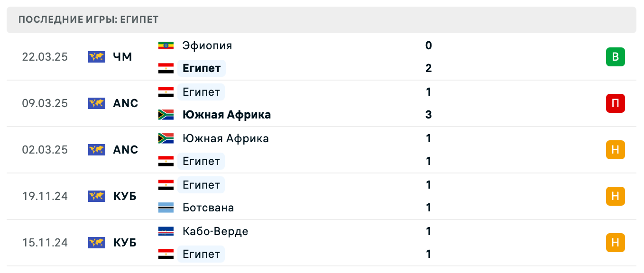Click the Последние игры: Египет header
This screenshot has width=644, height=273.
pyautogui.click(x=89, y=20)
